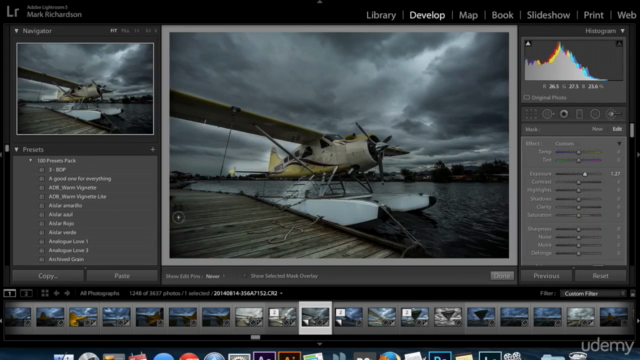Click the Paste button
The height and width of the screenshot is (360, 640).
[122, 276]
